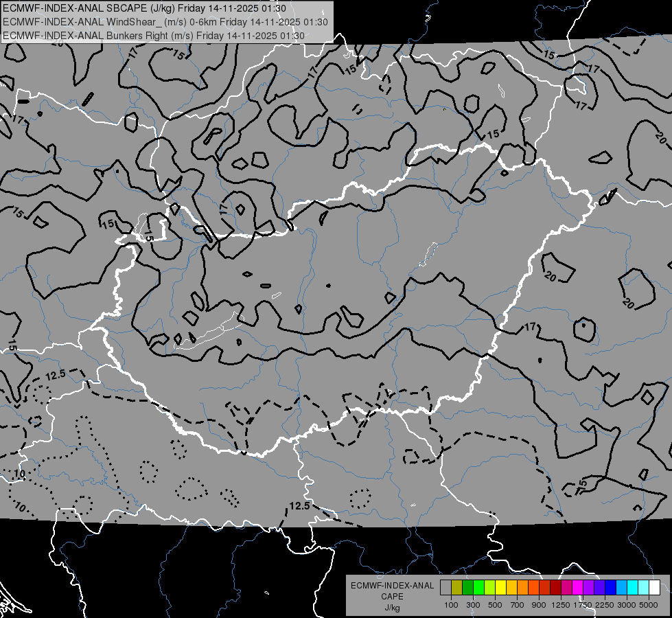Click the 300 value on the legend scale

(473, 605)
